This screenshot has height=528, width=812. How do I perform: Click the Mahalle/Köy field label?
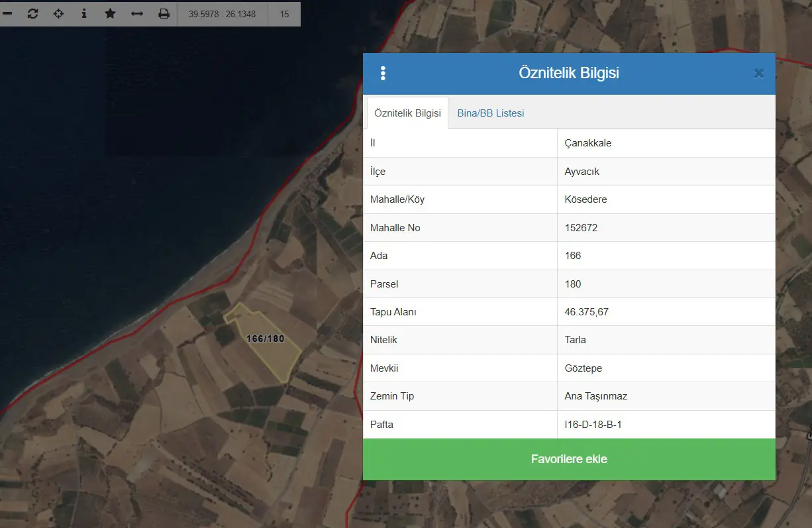(x=397, y=199)
